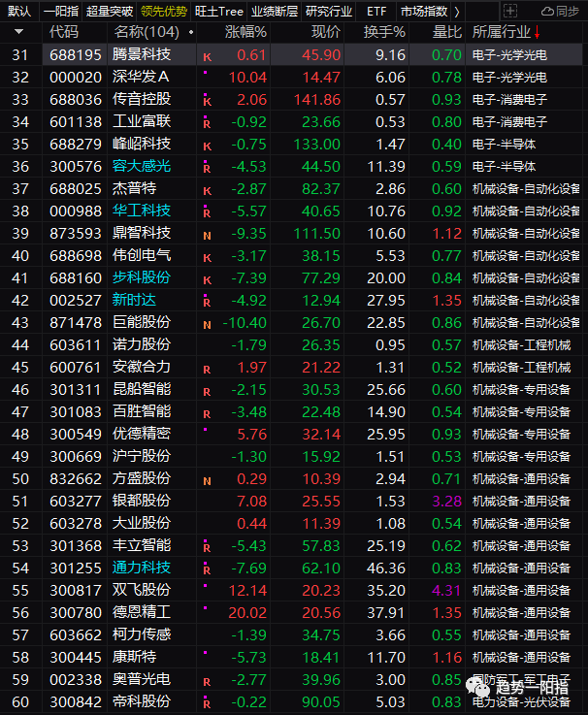Click the R marker for 奥普光电
Image resolution: width=588 pixels, height=715 pixels.
[x=207, y=682]
